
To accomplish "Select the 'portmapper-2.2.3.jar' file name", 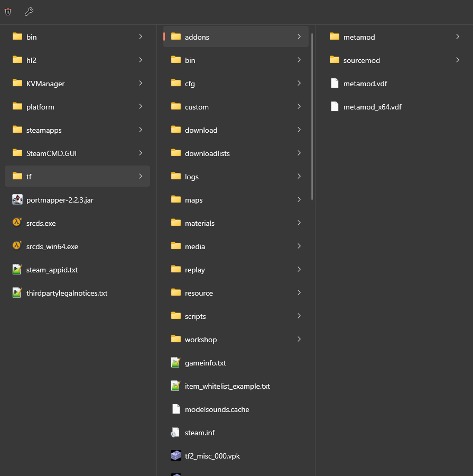I will [60, 200].
